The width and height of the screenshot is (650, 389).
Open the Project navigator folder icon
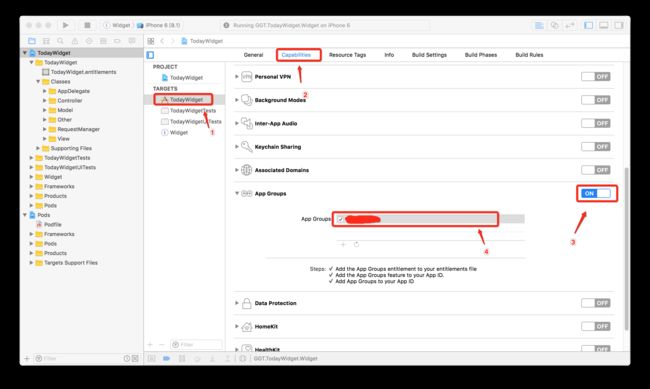coord(32,41)
